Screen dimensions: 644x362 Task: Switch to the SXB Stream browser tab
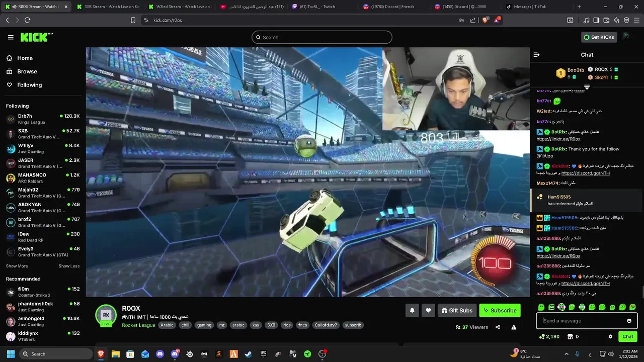(x=108, y=7)
